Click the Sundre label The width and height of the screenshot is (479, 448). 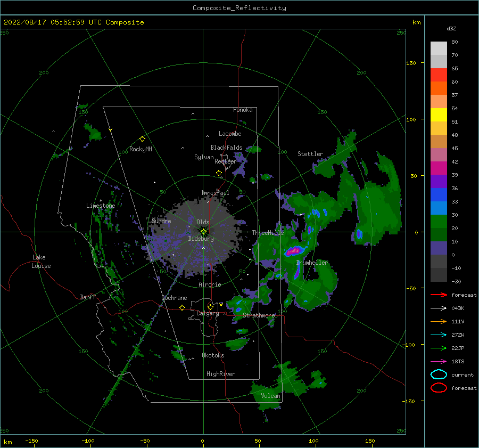pos(161,221)
